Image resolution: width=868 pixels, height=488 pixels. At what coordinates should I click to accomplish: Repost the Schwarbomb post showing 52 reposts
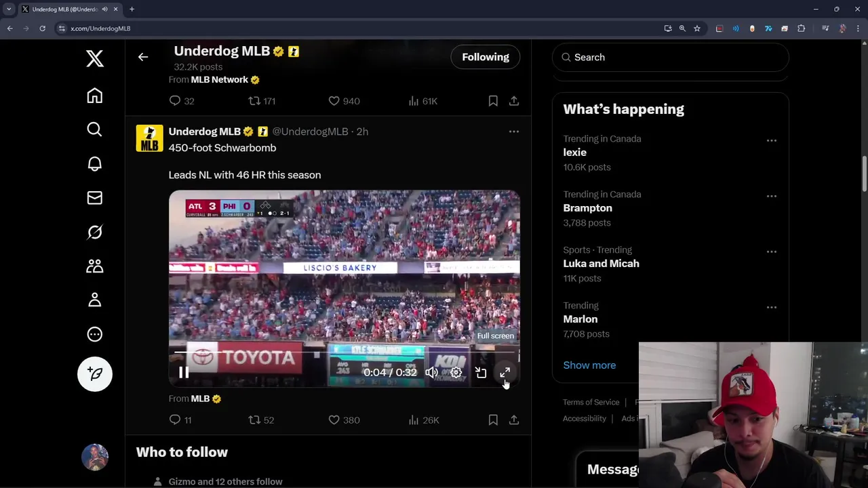point(261,420)
